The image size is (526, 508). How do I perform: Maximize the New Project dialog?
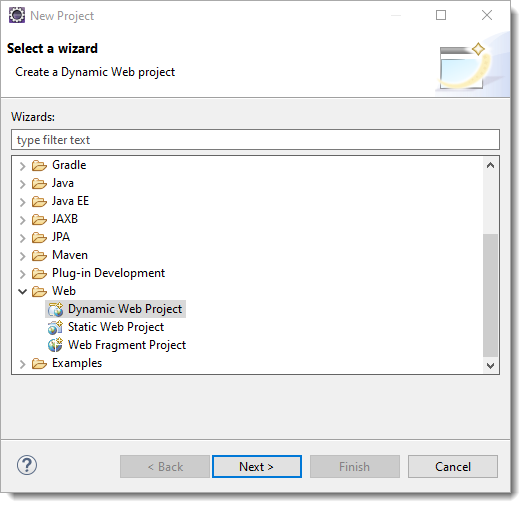click(441, 15)
